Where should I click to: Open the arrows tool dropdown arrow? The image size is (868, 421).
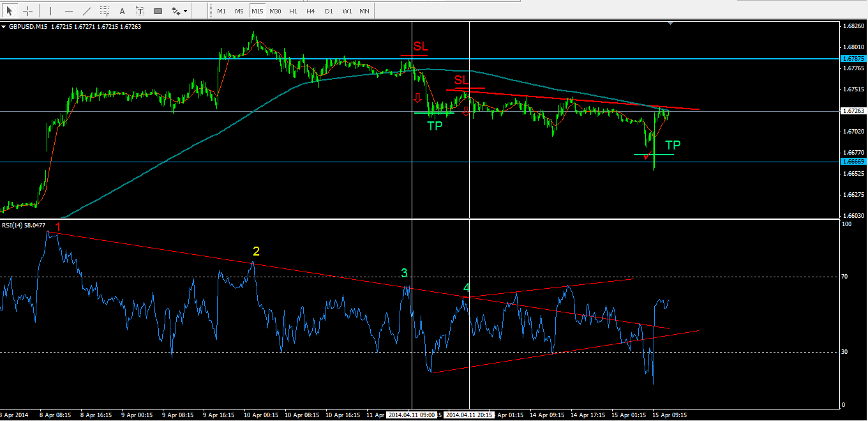click(x=185, y=11)
